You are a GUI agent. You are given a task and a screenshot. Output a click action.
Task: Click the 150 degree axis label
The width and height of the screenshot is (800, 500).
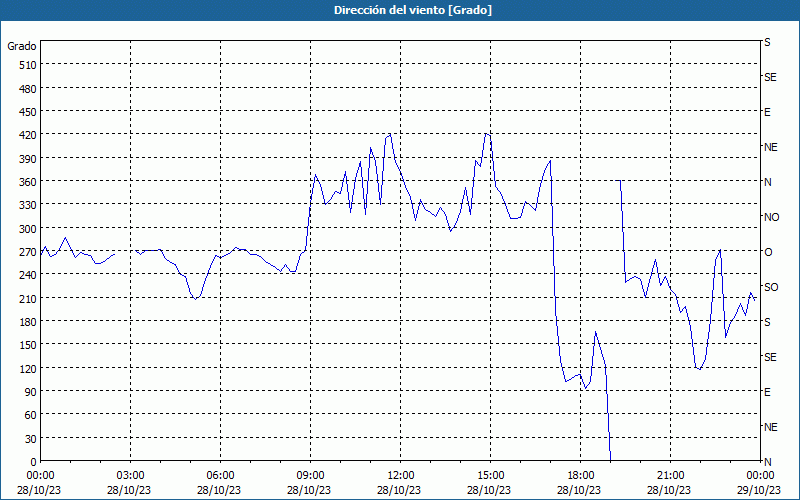pos(28,345)
